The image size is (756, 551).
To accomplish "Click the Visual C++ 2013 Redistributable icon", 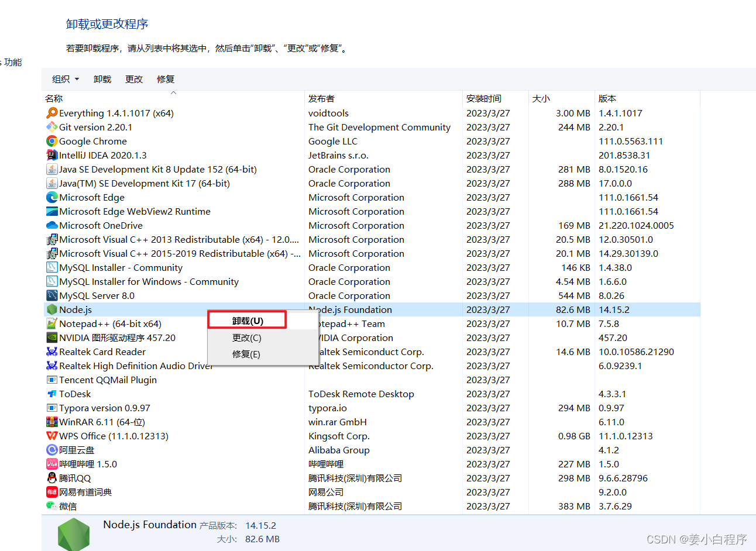I will point(52,239).
